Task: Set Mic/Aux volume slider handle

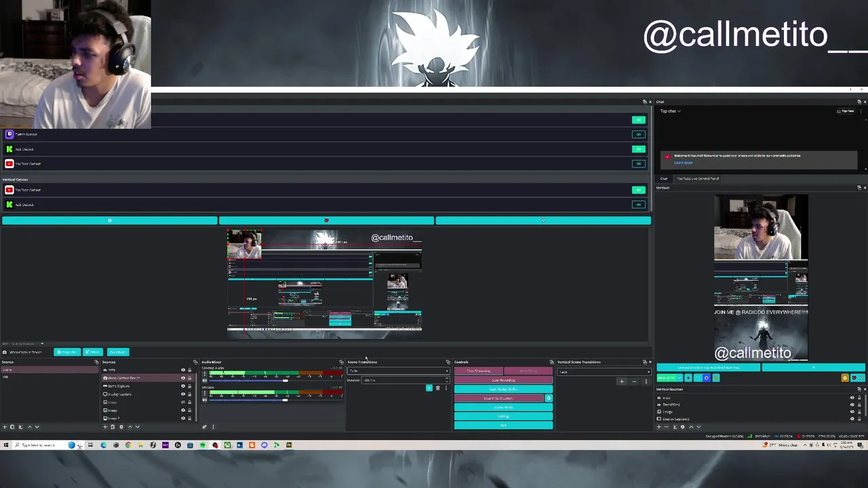Action: (285, 400)
